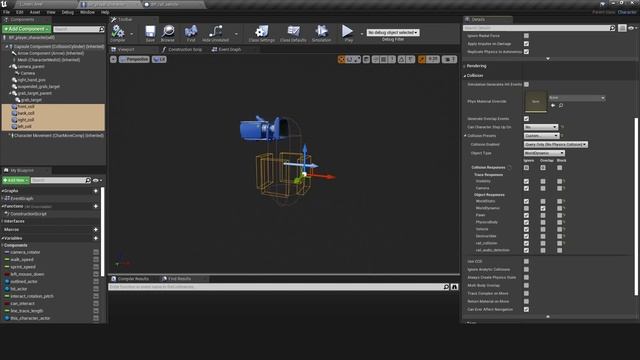The width and height of the screenshot is (640, 360).
Task: Toggle Can Ever Affect Navigation checkbox
Action: point(526,309)
